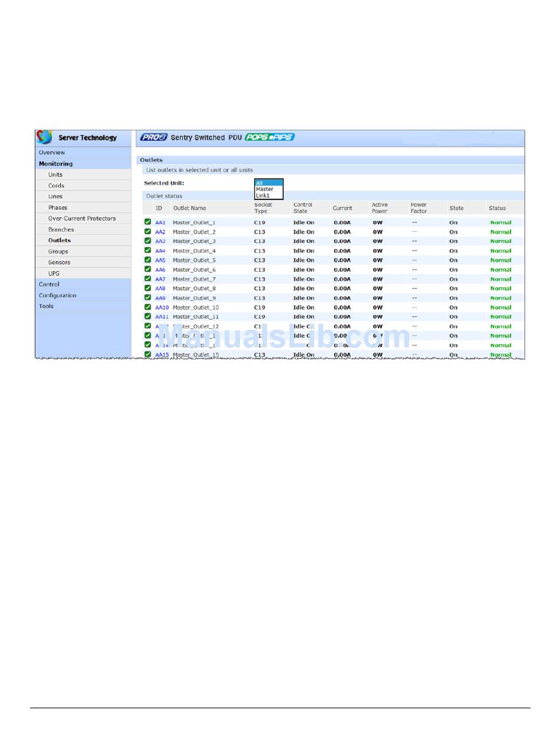Uncheck the Master_Outlet_5 row checkbox
This screenshot has width=560, height=736.
click(148, 260)
